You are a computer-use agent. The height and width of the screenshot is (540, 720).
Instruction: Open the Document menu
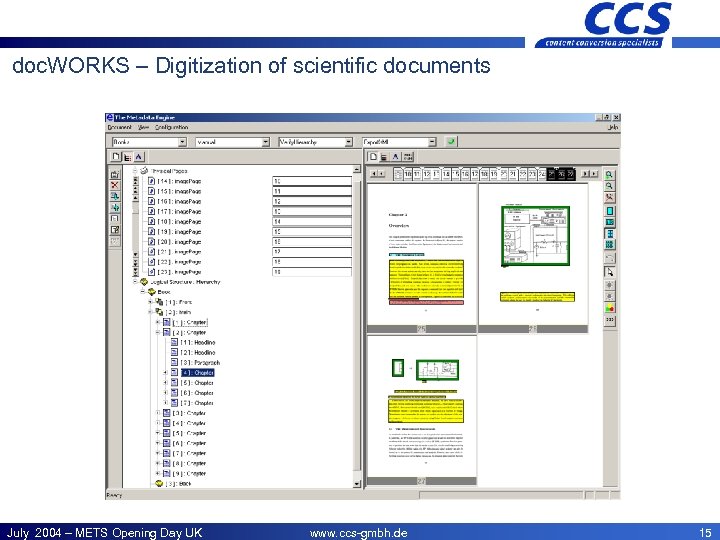coord(119,127)
